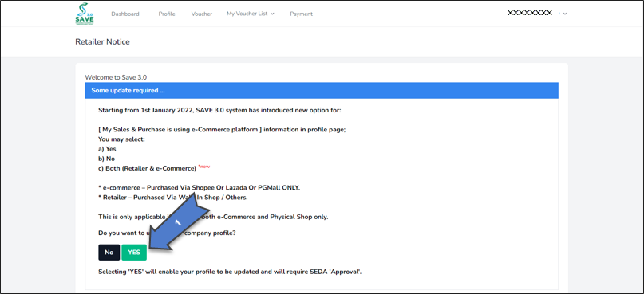Click the e-commerce Shopee Lazada PGMall line
644x294 pixels.
(200, 188)
